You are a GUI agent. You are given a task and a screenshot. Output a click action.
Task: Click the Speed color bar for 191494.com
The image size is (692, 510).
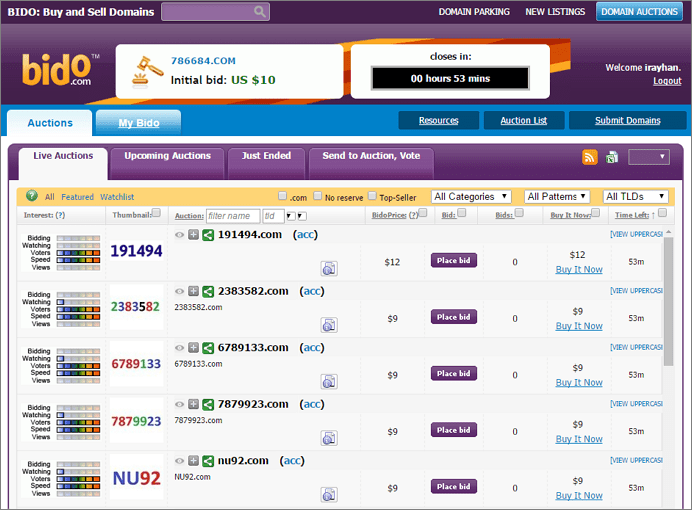(79, 260)
